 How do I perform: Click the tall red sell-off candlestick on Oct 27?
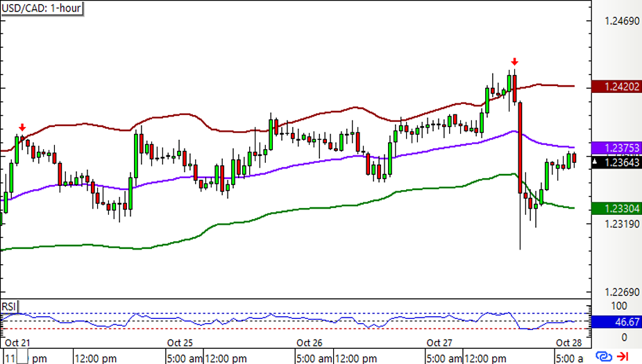[520, 148]
